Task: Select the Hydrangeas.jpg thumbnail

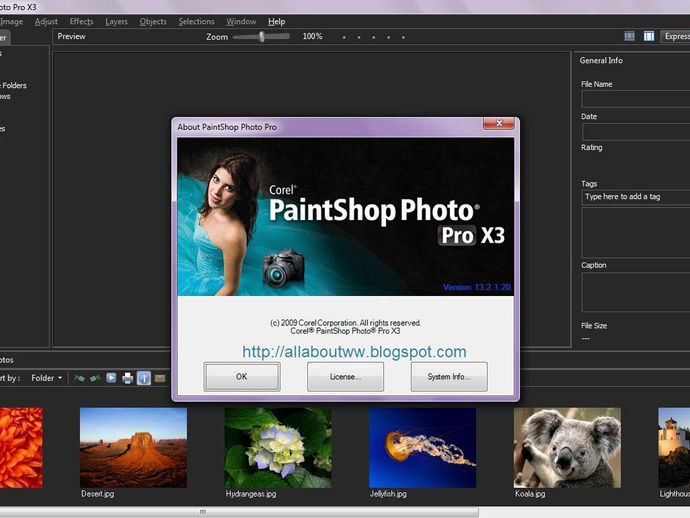Action: [x=278, y=448]
